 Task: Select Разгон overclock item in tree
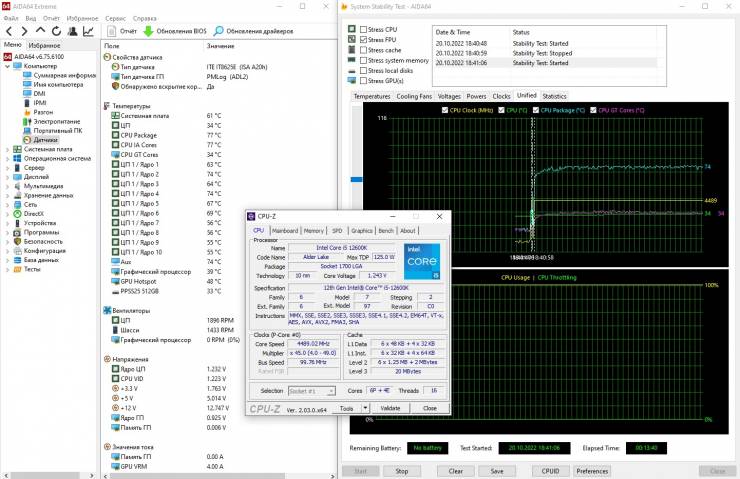click(x=39, y=112)
